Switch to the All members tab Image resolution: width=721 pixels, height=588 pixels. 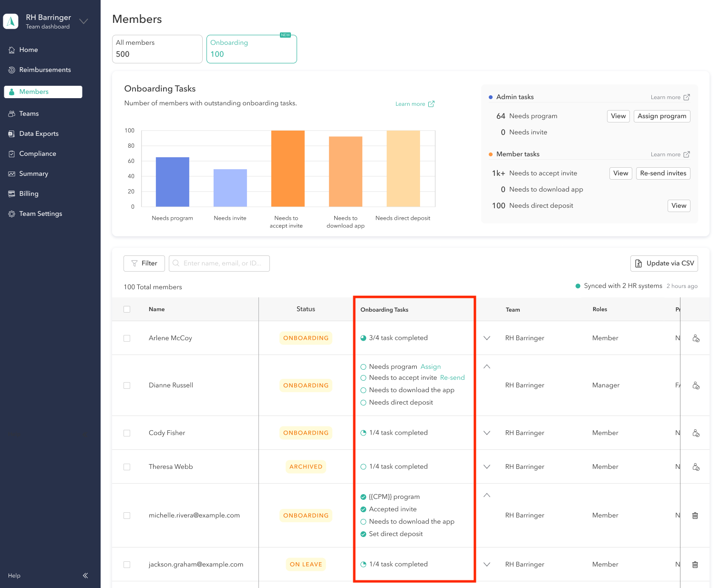pos(157,49)
